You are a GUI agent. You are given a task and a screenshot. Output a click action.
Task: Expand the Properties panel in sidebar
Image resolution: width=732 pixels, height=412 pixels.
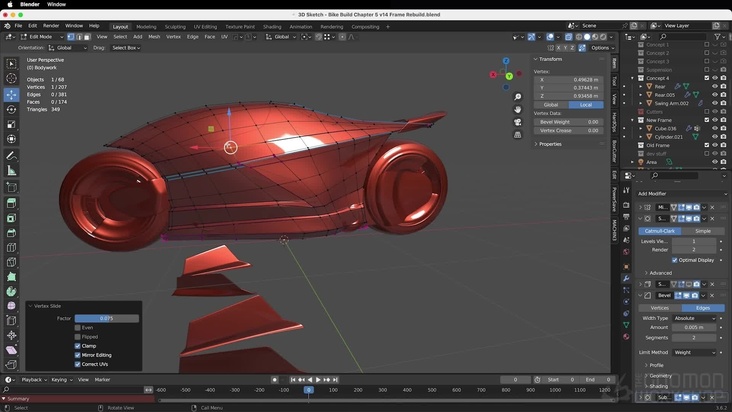coord(548,144)
